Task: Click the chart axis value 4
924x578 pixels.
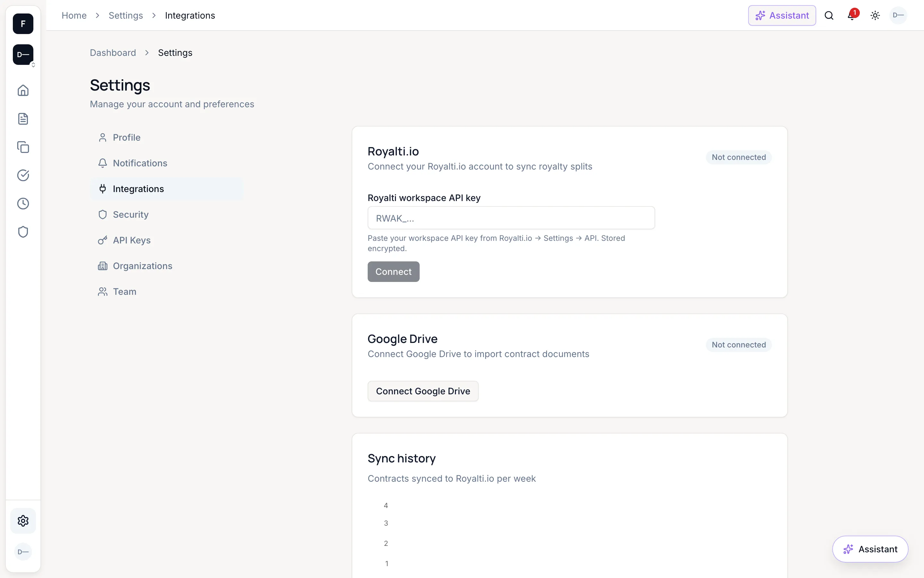Action: (x=386, y=505)
